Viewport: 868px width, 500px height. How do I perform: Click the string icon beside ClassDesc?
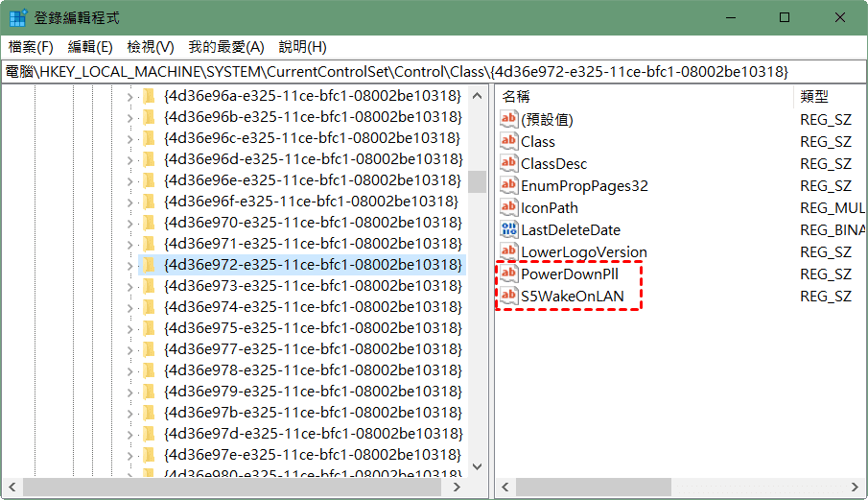pyautogui.click(x=508, y=163)
